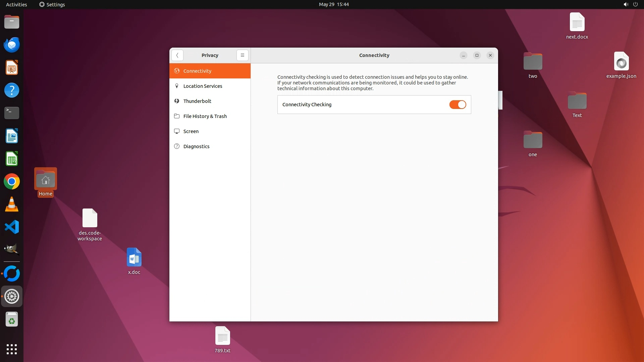Click the Connectivity globe icon

177,71
